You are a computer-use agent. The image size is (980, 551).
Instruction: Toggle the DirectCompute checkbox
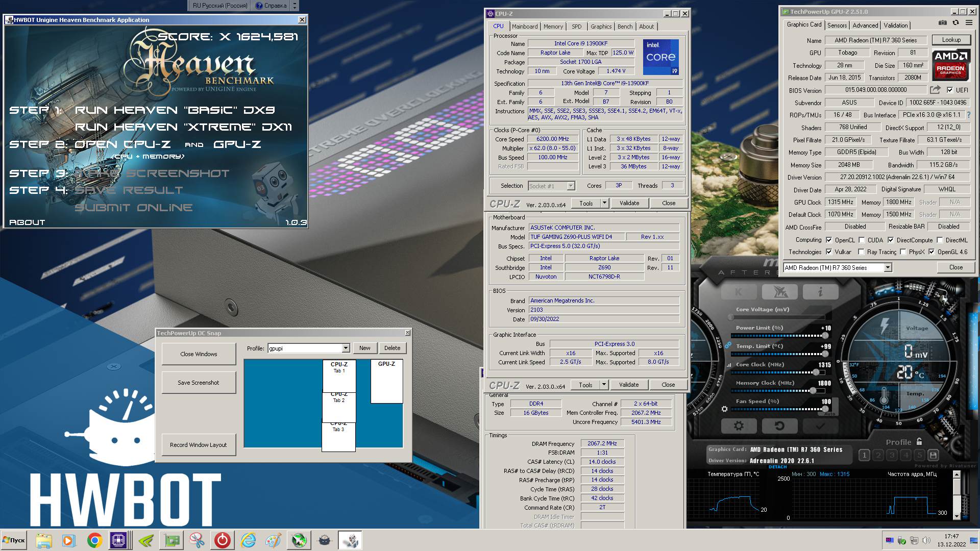[x=891, y=240]
